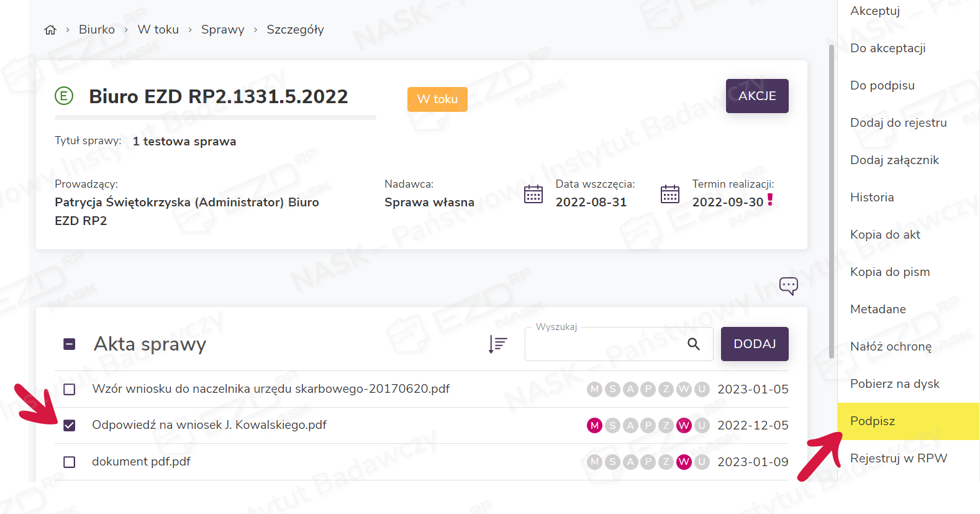Viewport: 980px width, 514px height.
Task: Select Podpisz from the actions menu
Action: 873,421
